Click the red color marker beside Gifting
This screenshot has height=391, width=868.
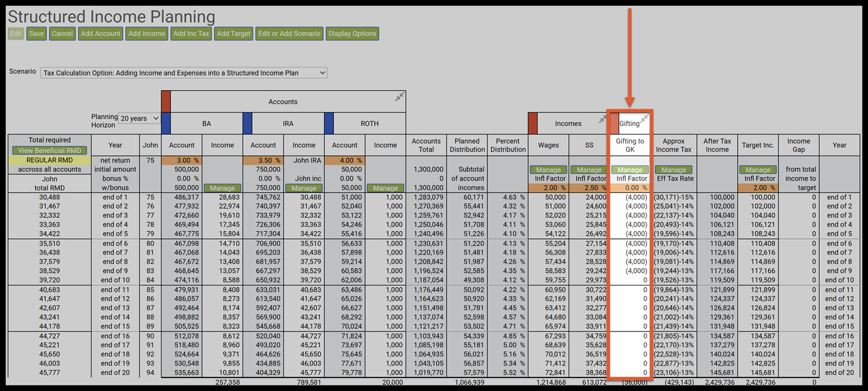614,123
